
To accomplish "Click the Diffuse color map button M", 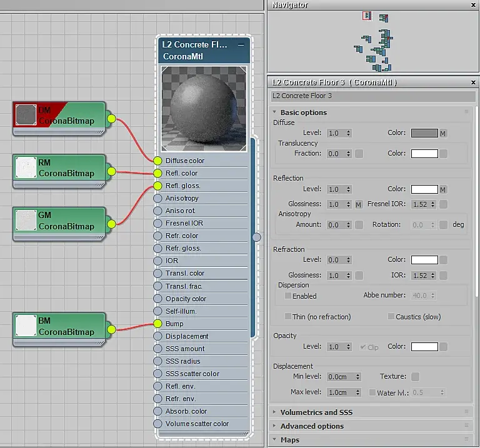I will pyautogui.click(x=443, y=134).
